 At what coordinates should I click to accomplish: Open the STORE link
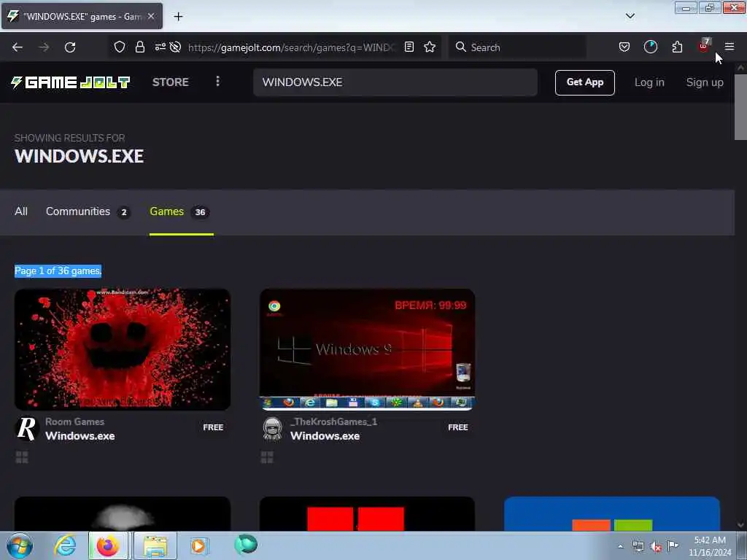click(x=171, y=82)
